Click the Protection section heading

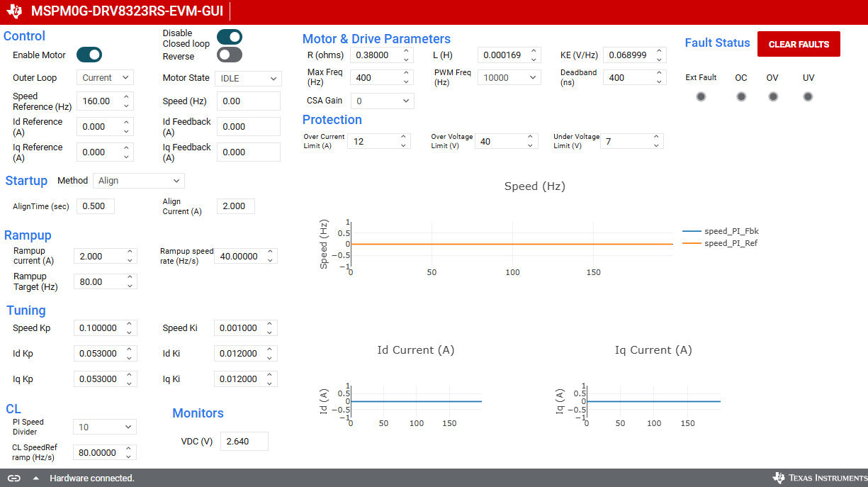pos(332,120)
